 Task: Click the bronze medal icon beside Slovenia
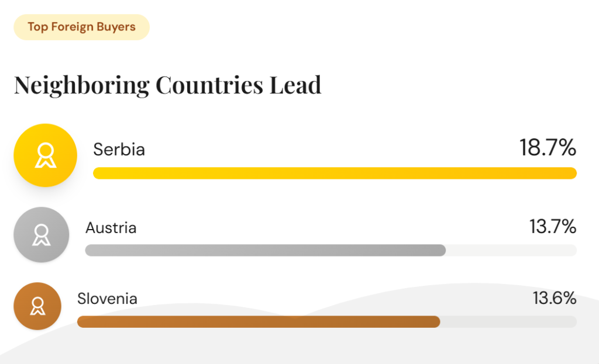(37, 306)
